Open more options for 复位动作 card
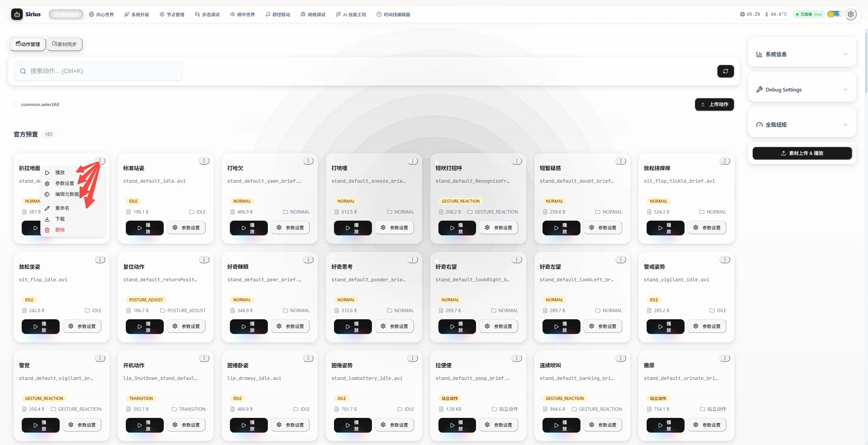The width and height of the screenshot is (868, 445). (204, 260)
